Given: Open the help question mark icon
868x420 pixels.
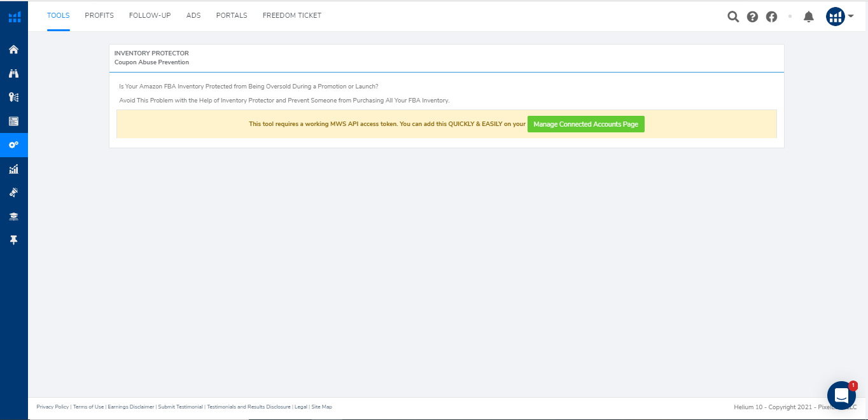Looking at the screenshot, I should [752, 17].
